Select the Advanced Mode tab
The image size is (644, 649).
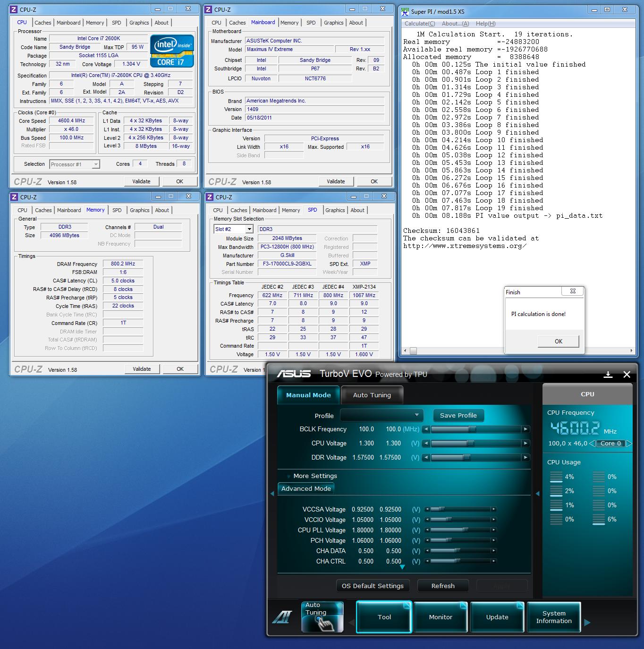(x=306, y=488)
